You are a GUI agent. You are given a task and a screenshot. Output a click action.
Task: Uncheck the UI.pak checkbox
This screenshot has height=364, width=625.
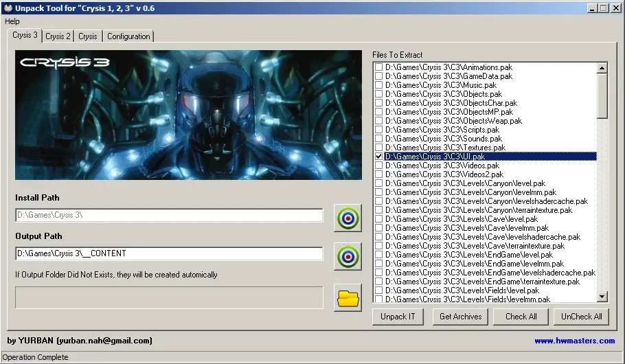click(378, 157)
